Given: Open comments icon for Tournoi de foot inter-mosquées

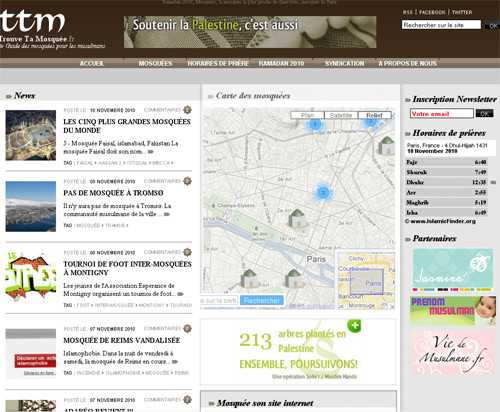Looking at the screenshot, I should tap(187, 252).
